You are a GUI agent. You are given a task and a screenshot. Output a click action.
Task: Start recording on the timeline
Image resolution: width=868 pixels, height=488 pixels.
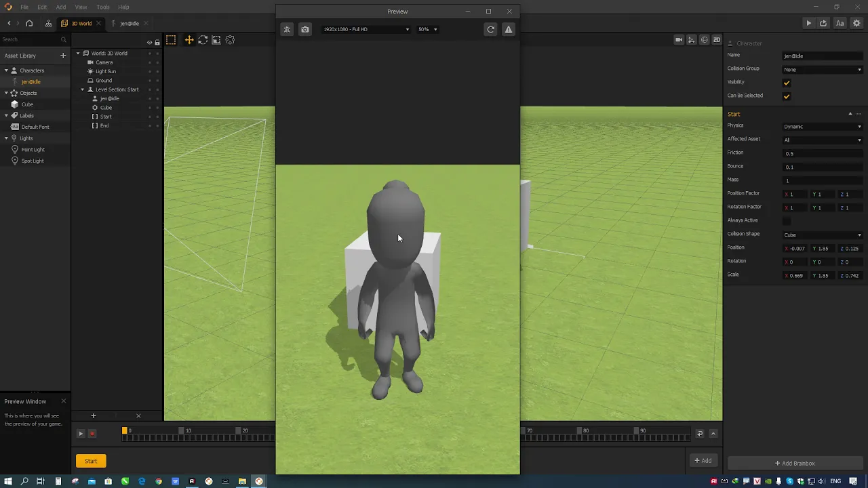92,434
